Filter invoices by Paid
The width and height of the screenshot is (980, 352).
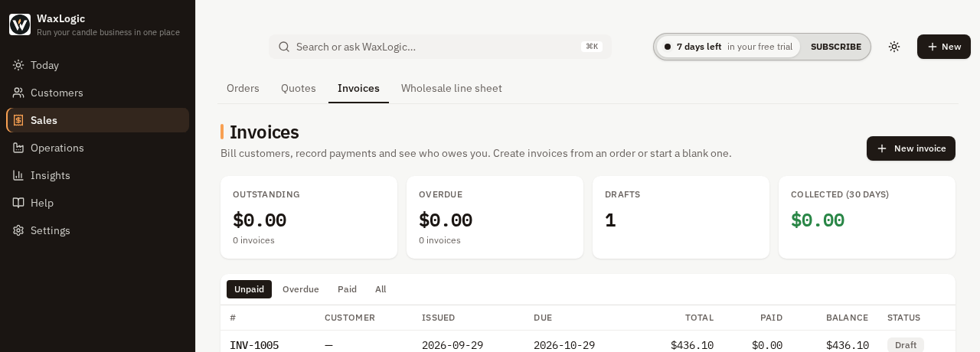347,289
